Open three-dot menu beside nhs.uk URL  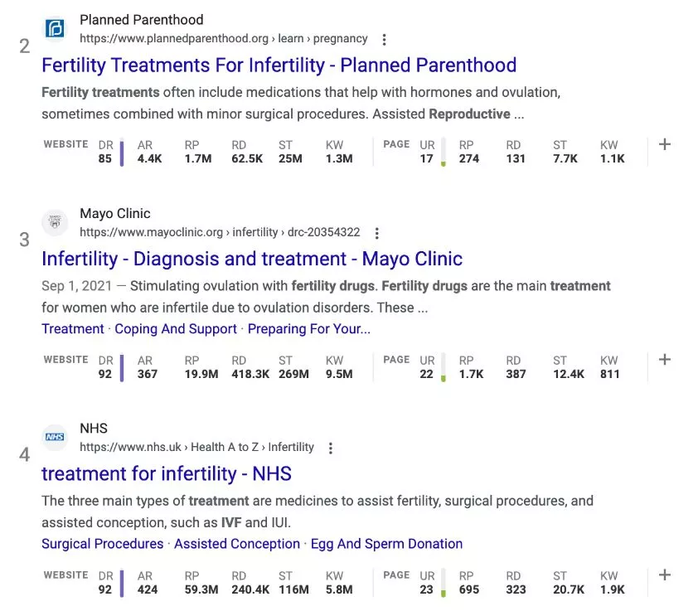[x=331, y=448]
